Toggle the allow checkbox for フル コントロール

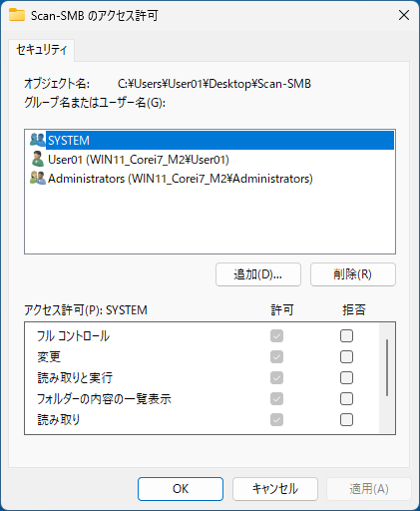click(x=276, y=336)
